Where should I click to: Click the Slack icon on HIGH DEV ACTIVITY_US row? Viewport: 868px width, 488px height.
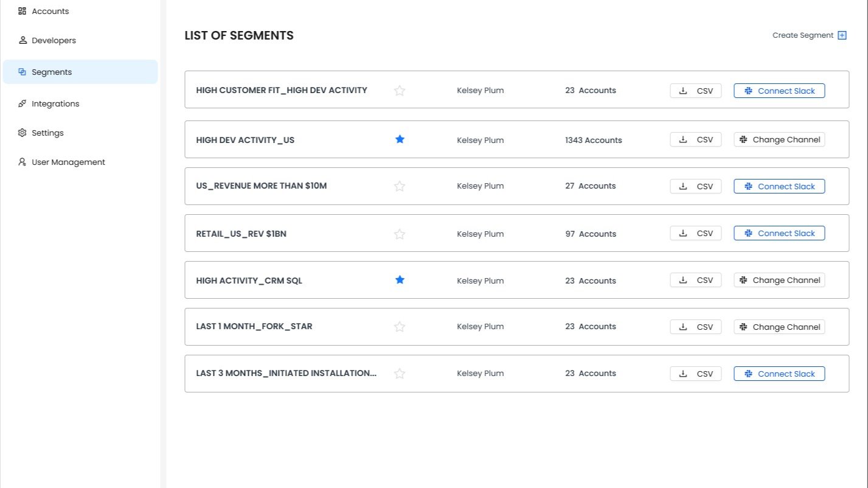(x=743, y=139)
